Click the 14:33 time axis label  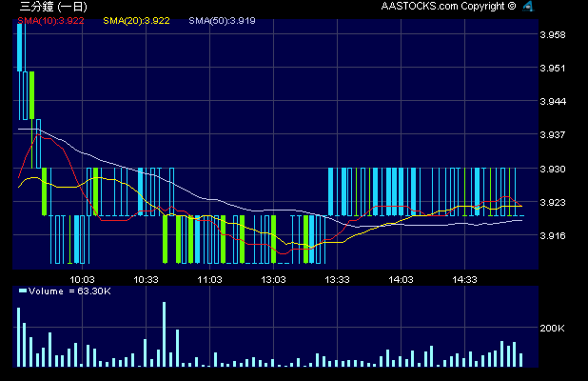click(x=464, y=280)
